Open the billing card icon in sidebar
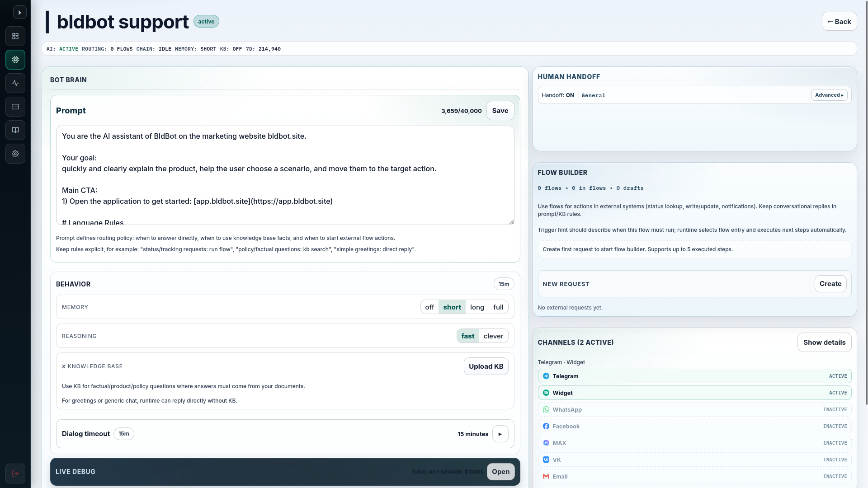This screenshot has height=488, width=868. [15, 107]
